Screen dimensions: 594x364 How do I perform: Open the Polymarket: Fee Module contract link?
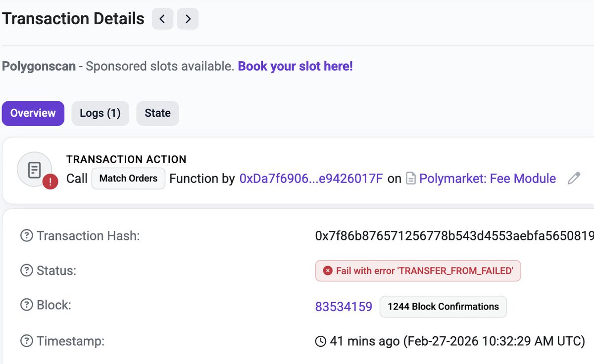pos(488,179)
